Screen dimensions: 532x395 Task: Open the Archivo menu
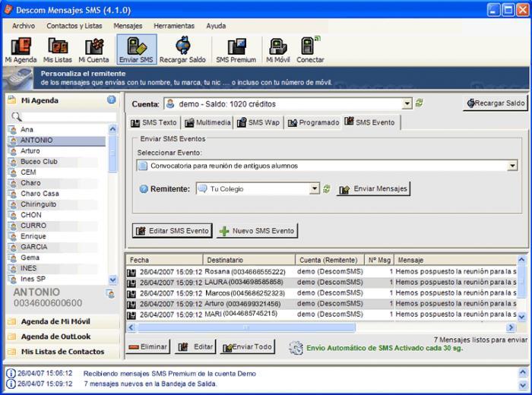[24, 26]
